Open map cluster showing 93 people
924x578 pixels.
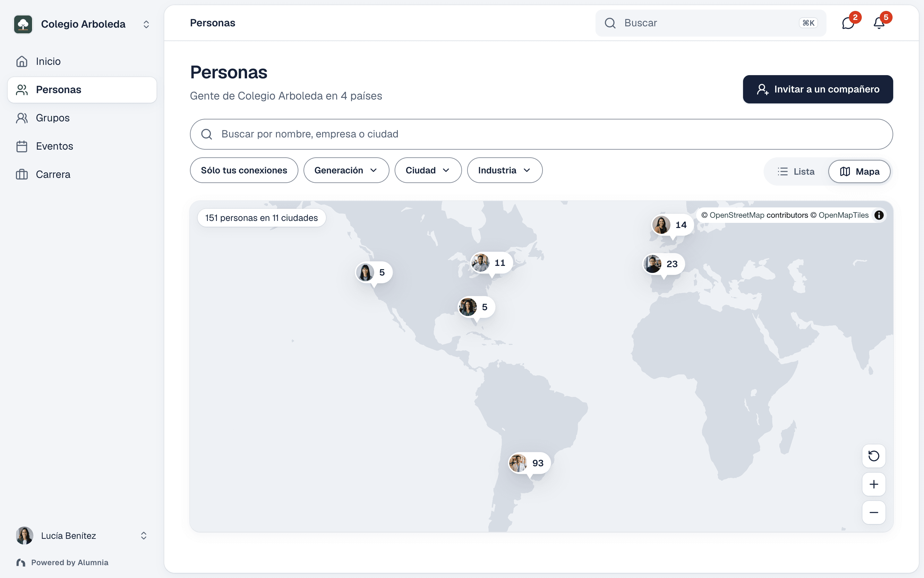click(529, 463)
